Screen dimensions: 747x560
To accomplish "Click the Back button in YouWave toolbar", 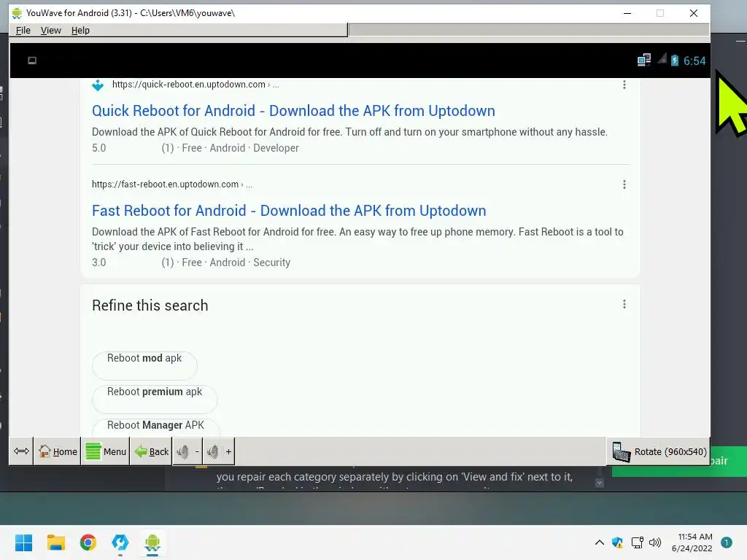I will coord(151,451).
